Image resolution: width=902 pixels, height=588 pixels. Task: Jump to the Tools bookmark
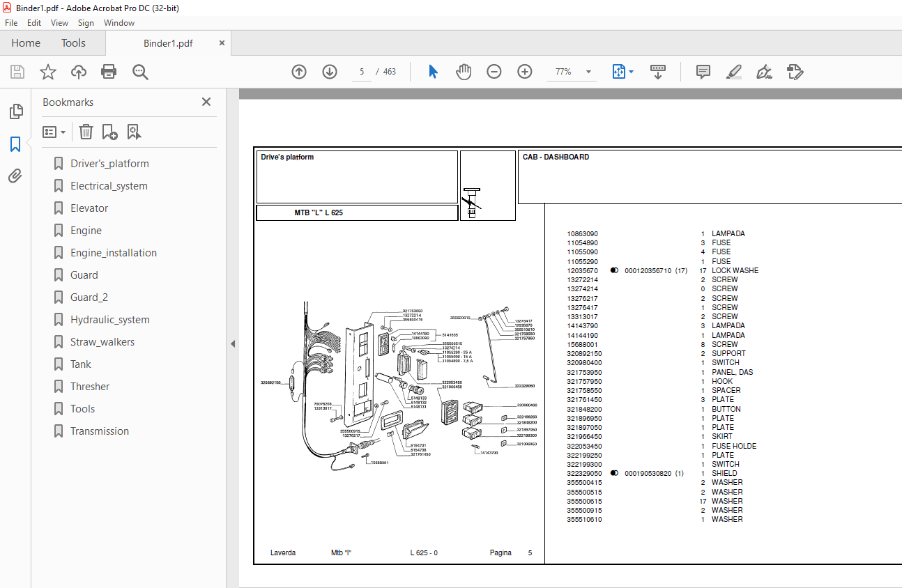tap(83, 409)
